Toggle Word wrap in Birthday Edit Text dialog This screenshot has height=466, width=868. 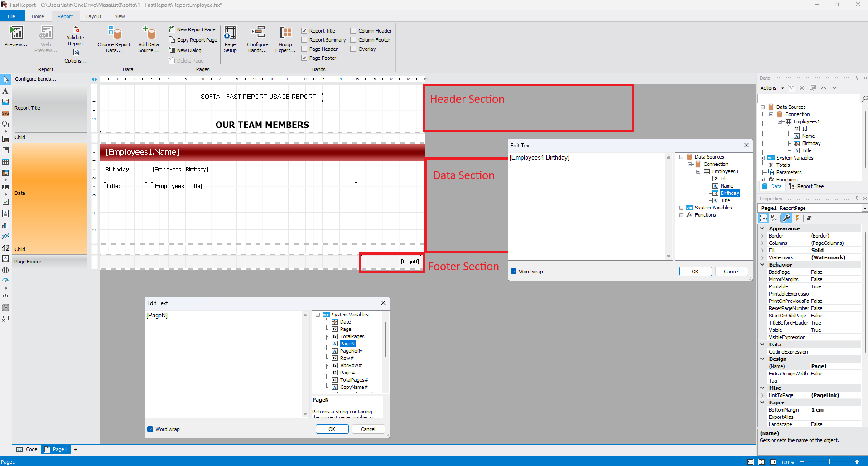tap(514, 272)
